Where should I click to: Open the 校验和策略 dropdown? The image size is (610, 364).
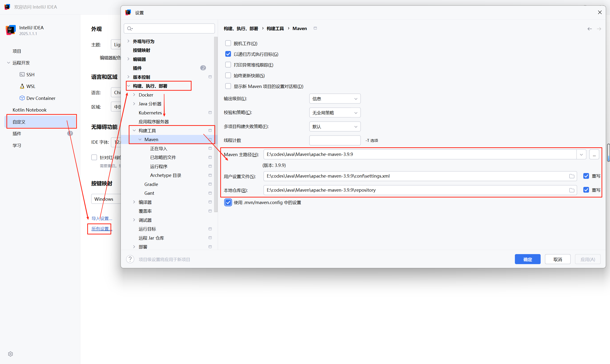click(335, 113)
